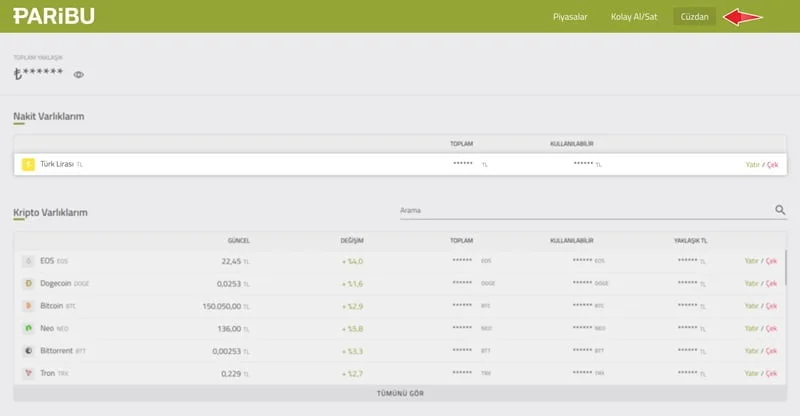Open the Kolay Al/Sat menu
The image size is (800, 416).
[x=634, y=17]
